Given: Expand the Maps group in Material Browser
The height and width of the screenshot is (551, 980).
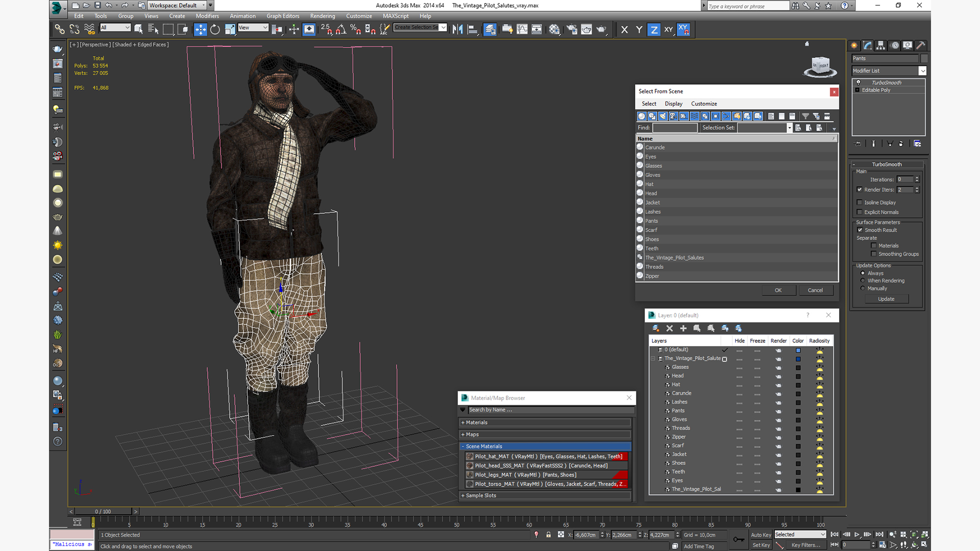Looking at the screenshot, I should [545, 435].
